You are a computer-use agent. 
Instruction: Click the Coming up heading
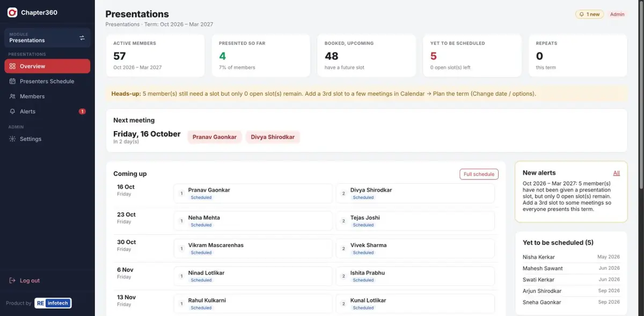[x=130, y=174]
